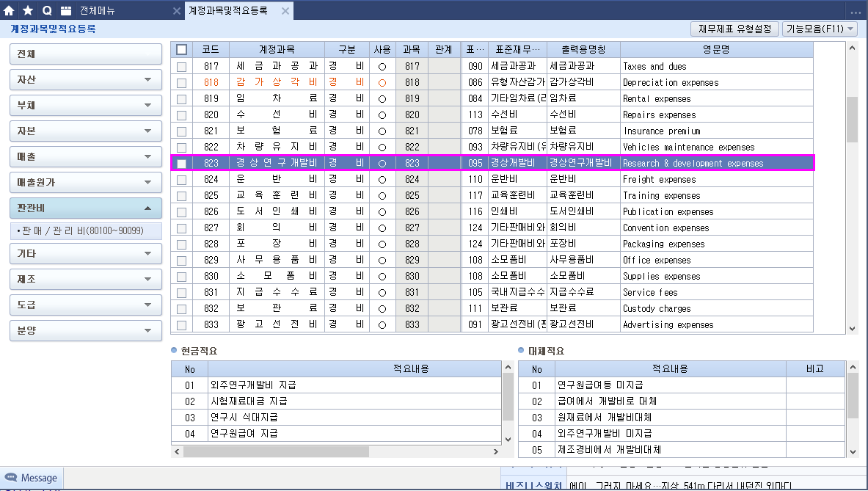Image resolution: width=868 pixels, height=491 pixels.
Task: Check the box for code 818
Action: [181, 82]
